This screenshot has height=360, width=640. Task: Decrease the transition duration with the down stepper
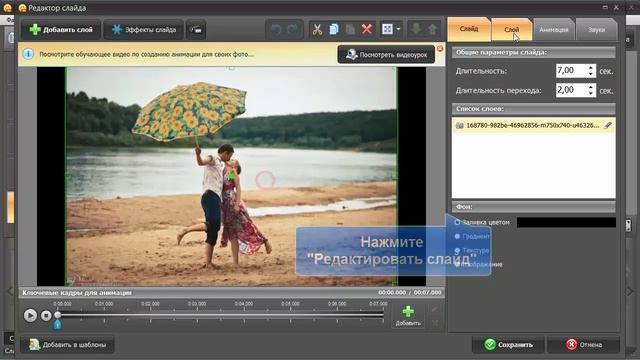pos(591,93)
